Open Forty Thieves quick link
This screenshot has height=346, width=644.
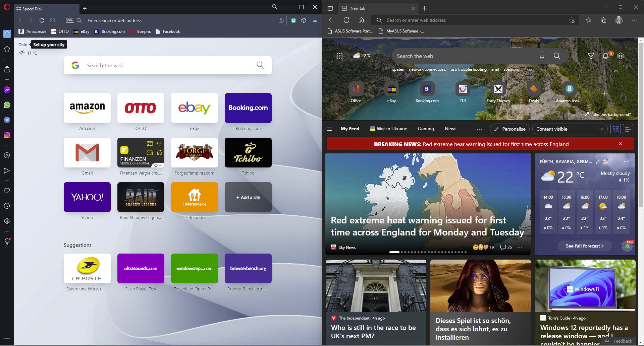click(x=498, y=92)
